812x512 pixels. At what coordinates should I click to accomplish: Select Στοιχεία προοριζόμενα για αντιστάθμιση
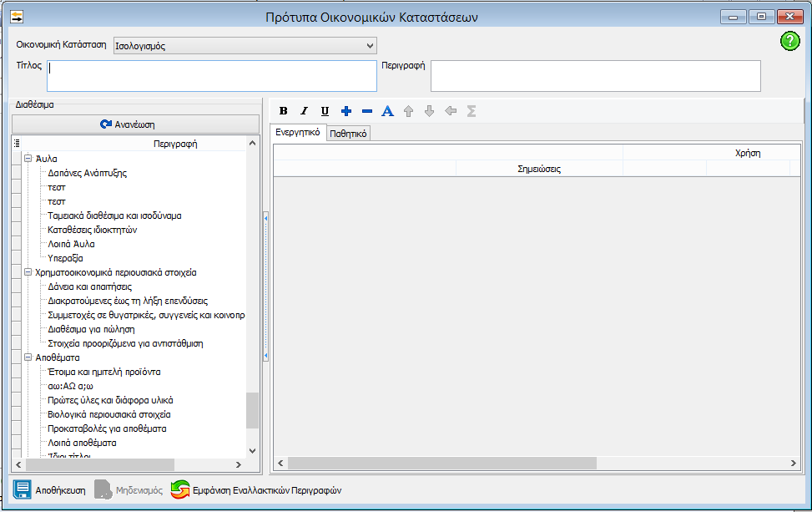[125, 343]
